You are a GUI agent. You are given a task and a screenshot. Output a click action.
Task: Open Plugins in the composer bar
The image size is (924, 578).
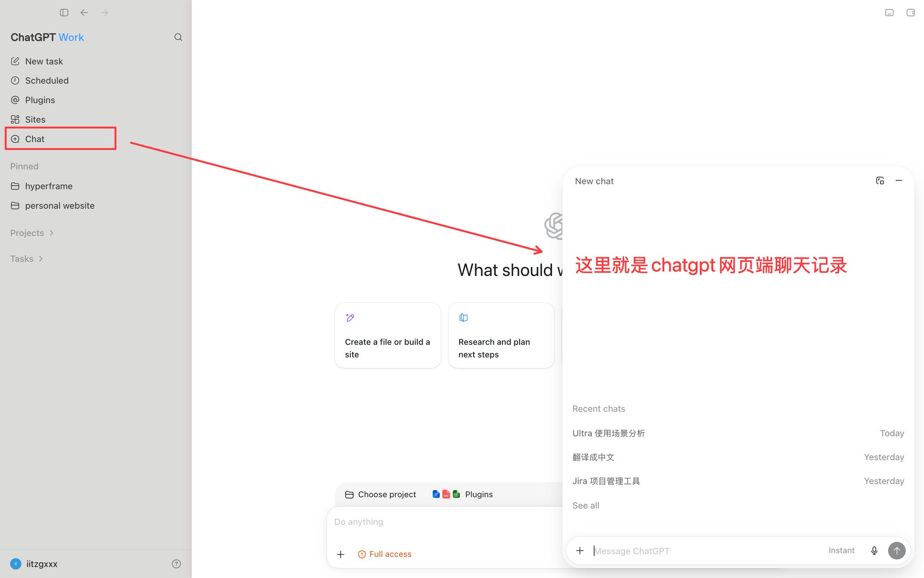coord(462,495)
